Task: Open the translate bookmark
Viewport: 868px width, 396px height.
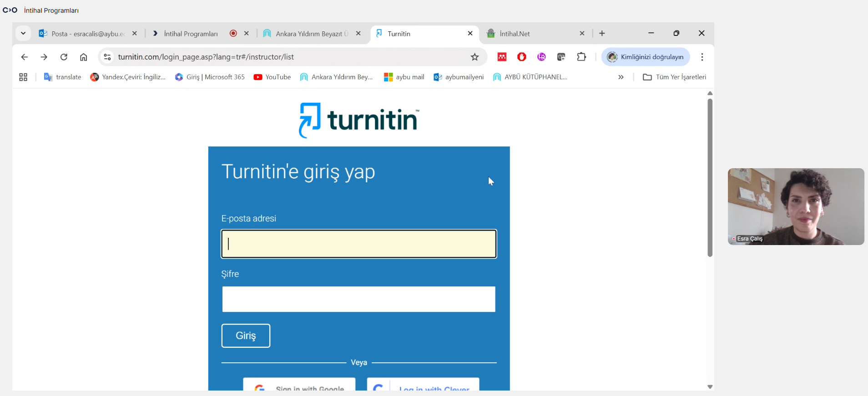Action: (62, 77)
